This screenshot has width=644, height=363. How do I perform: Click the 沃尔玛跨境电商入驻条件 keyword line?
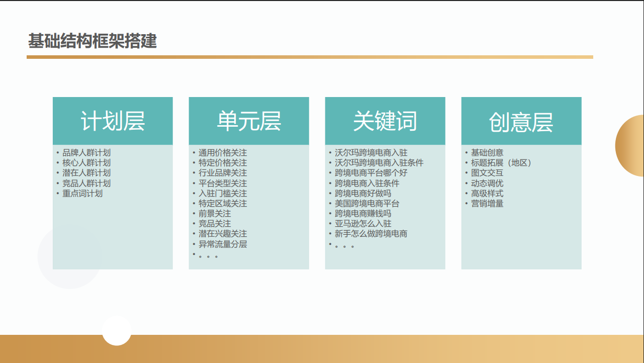[379, 163]
